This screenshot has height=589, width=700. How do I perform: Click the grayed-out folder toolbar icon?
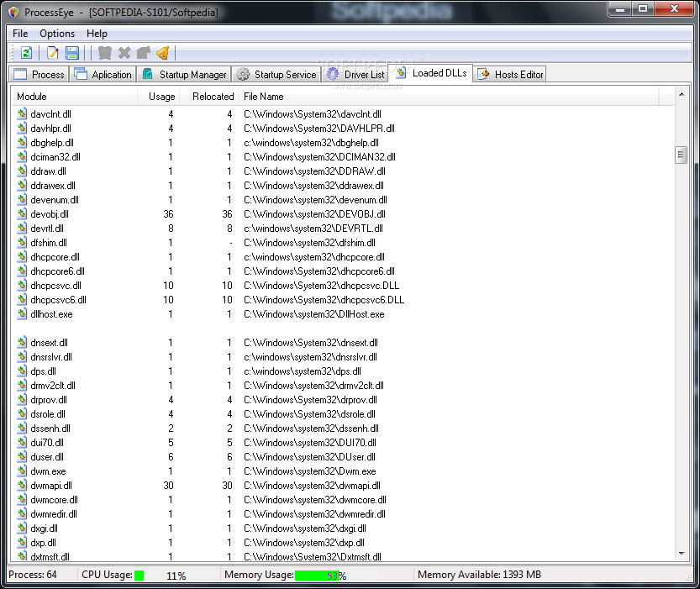(144, 53)
